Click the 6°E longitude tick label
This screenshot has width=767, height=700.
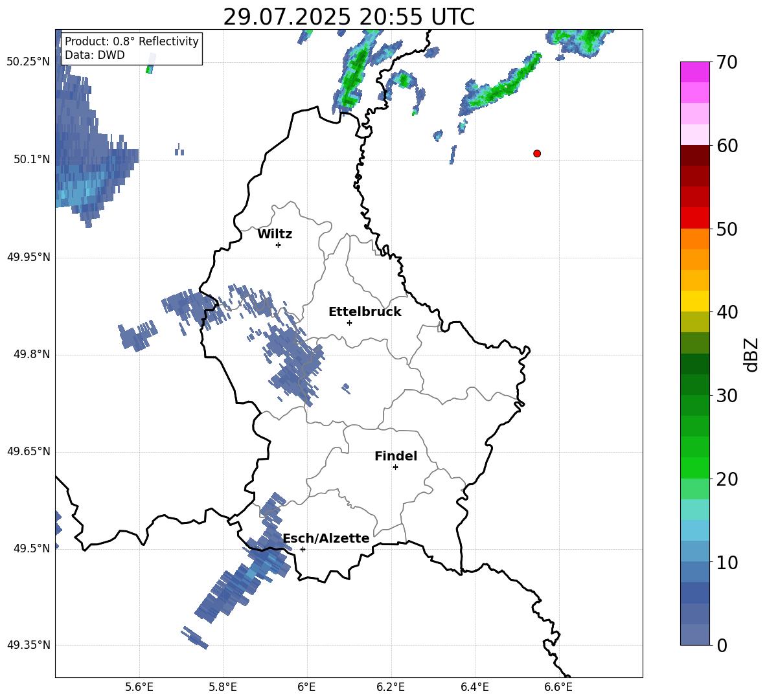tap(306, 687)
